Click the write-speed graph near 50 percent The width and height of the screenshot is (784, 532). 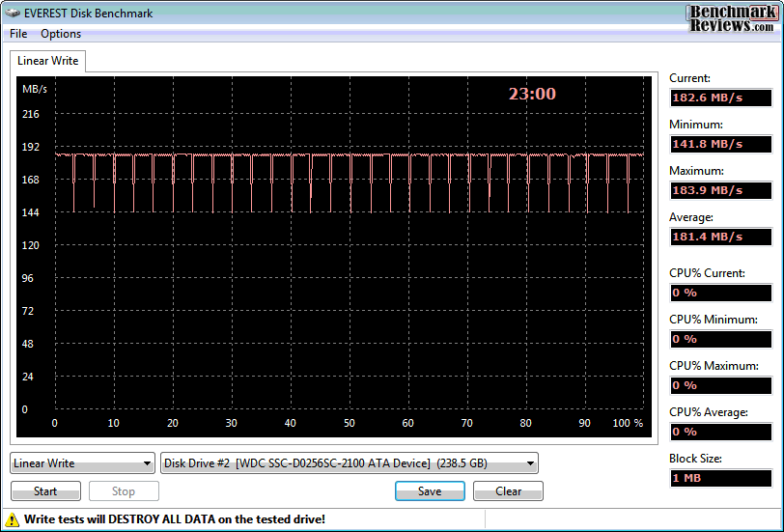click(350, 155)
